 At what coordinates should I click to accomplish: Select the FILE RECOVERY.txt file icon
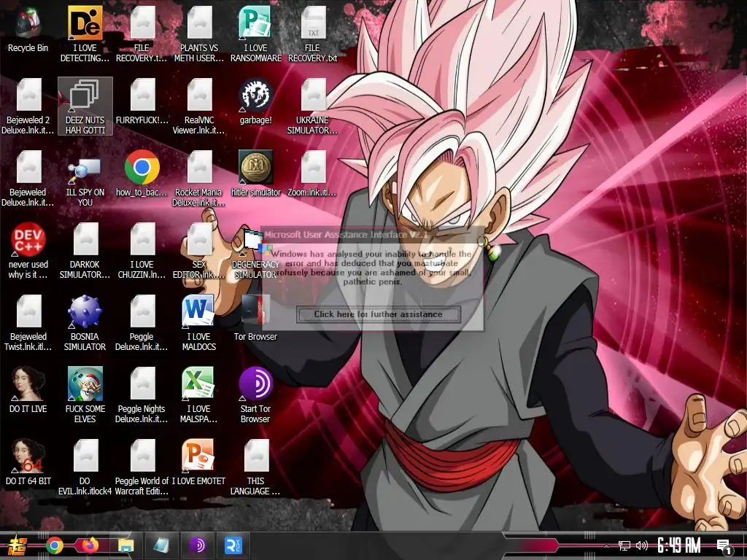click(x=312, y=34)
